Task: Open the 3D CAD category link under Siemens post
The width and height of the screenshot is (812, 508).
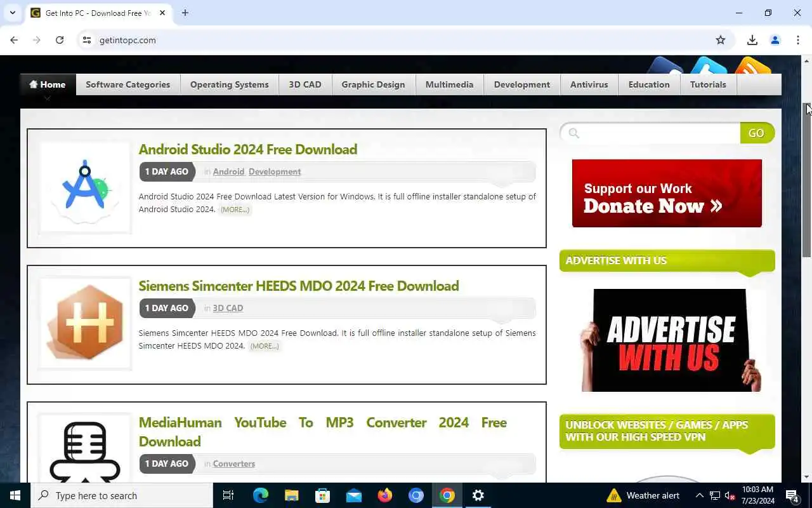Action: point(228,308)
